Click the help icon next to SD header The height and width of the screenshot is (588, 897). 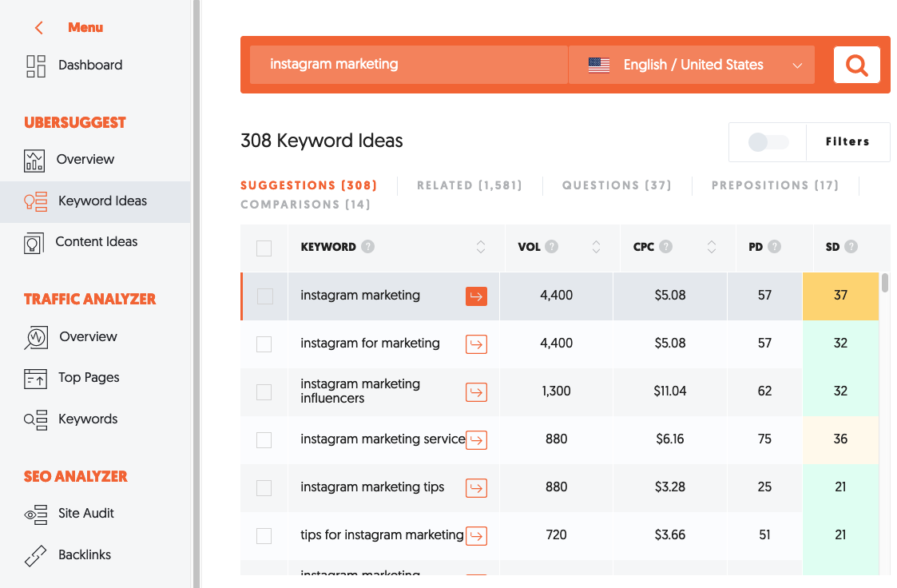coord(851,247)
